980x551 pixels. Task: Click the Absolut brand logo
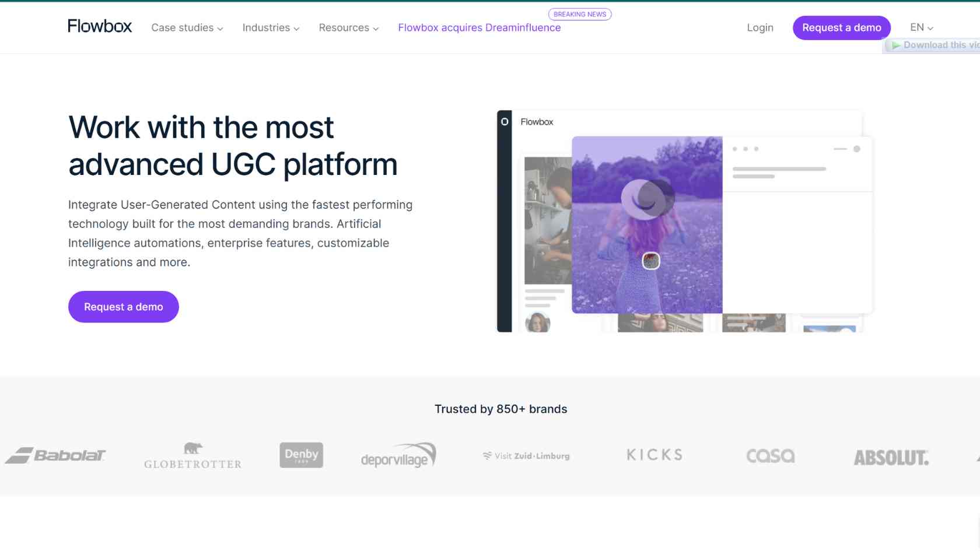tap(891, 458)
